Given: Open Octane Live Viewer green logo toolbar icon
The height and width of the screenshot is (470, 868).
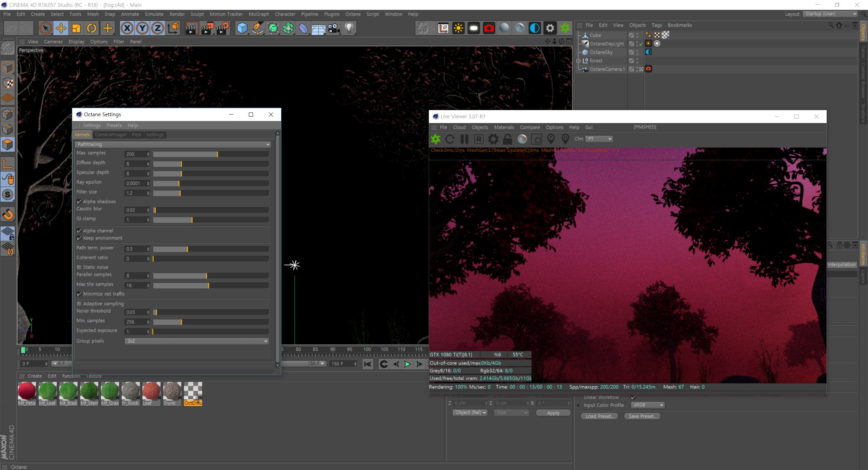Looking at the screenshot, I should click(x=565, y=28).
